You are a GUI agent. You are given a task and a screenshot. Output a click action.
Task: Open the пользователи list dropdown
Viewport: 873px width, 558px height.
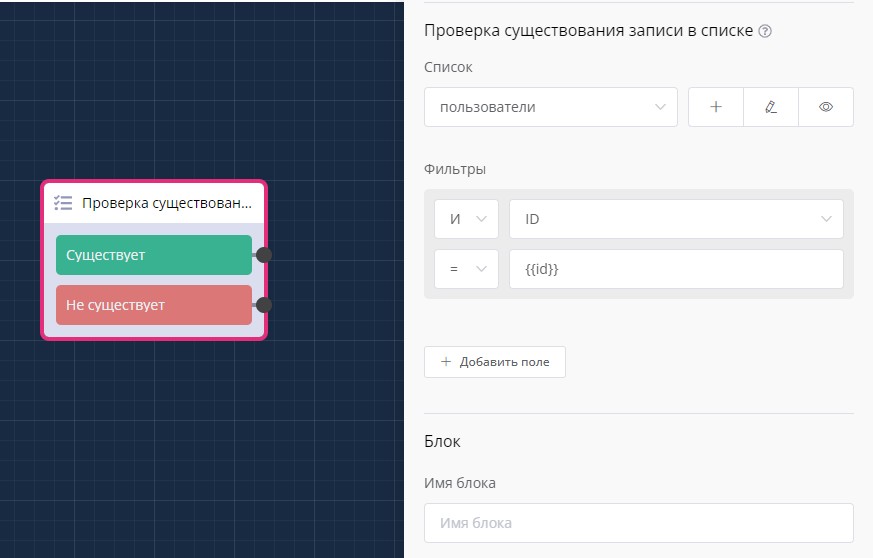(x=550, y=107)
